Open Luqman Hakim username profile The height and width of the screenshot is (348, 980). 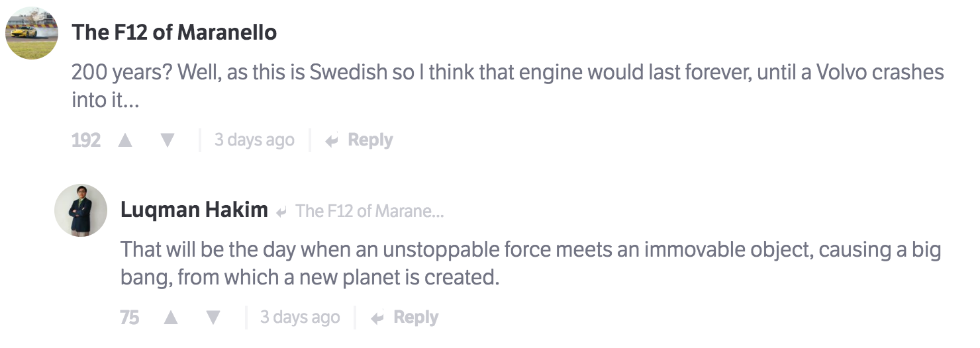[194, 210]
